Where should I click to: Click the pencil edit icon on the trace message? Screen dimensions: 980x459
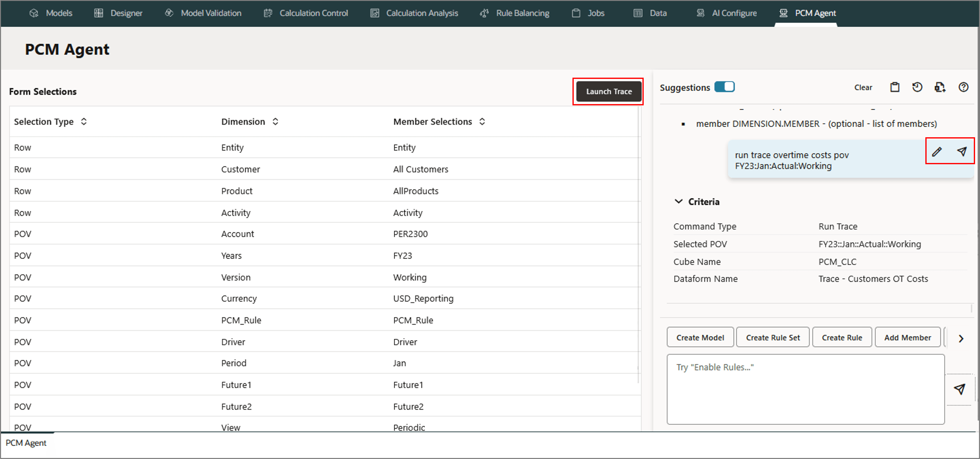click(x=937, y=152)
